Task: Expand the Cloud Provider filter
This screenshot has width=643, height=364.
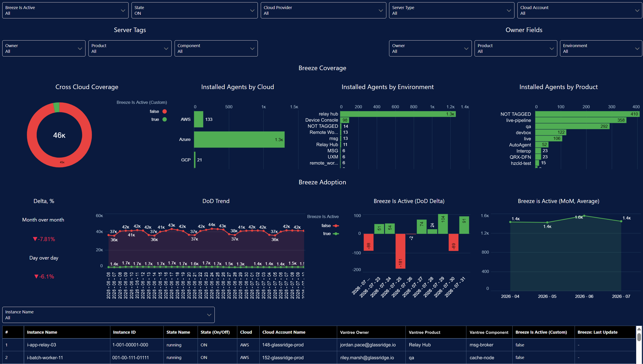Action: point(323,10)
